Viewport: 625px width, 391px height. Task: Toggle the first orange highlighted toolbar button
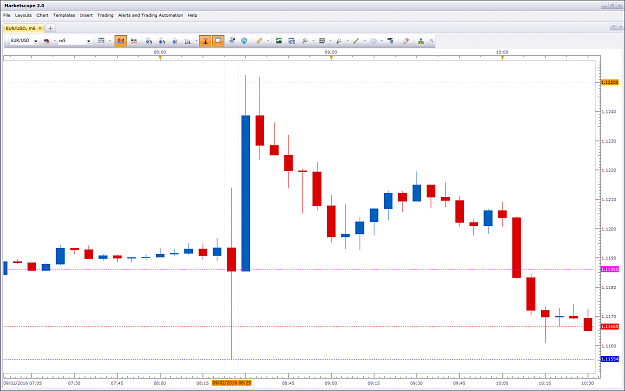point(121,41)
